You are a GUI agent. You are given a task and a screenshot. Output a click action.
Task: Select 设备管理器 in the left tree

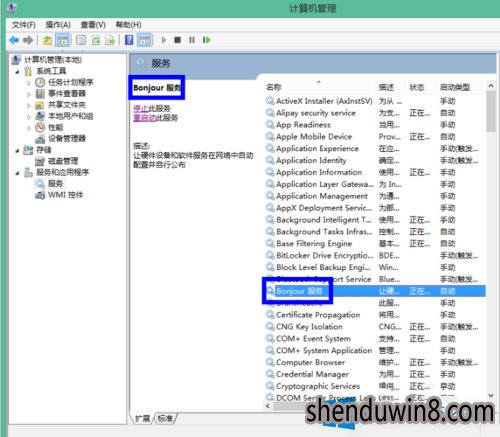(67, 138)
